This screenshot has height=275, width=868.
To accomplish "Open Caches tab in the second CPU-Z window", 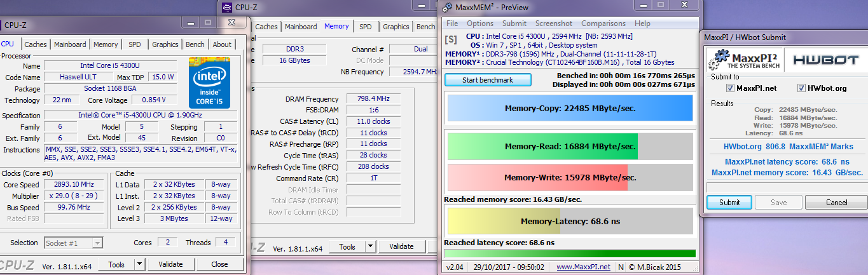I will (266, 27).
